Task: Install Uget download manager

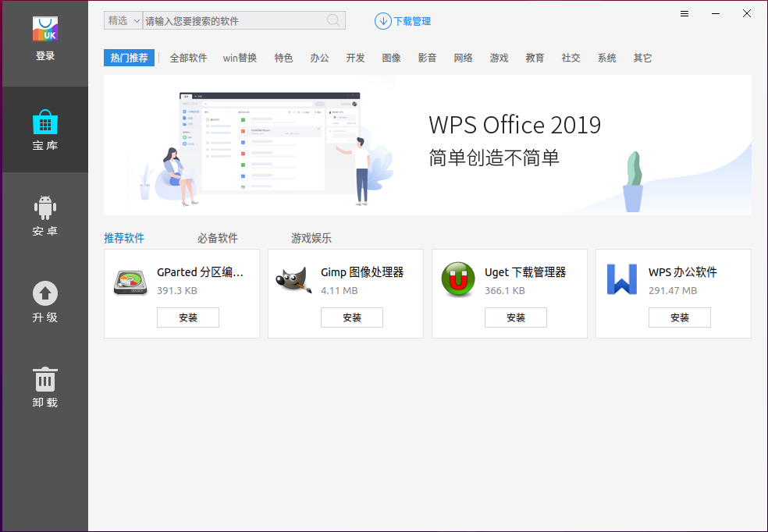Action: tap(516, 317)
